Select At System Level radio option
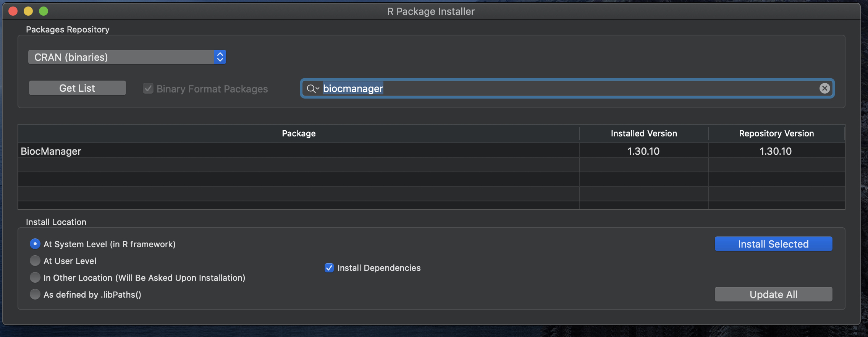 (35, 244)
